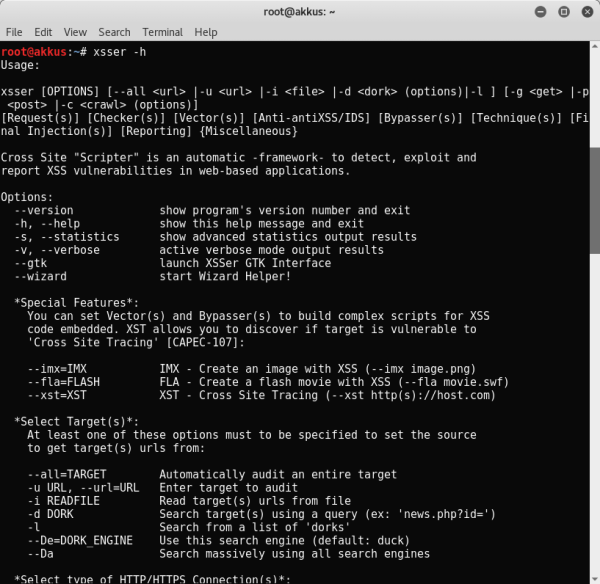Viewport: 600px width, 584px height.
Task: Click the '[CAPEC-107]:' text
Action: pos(205,343)
